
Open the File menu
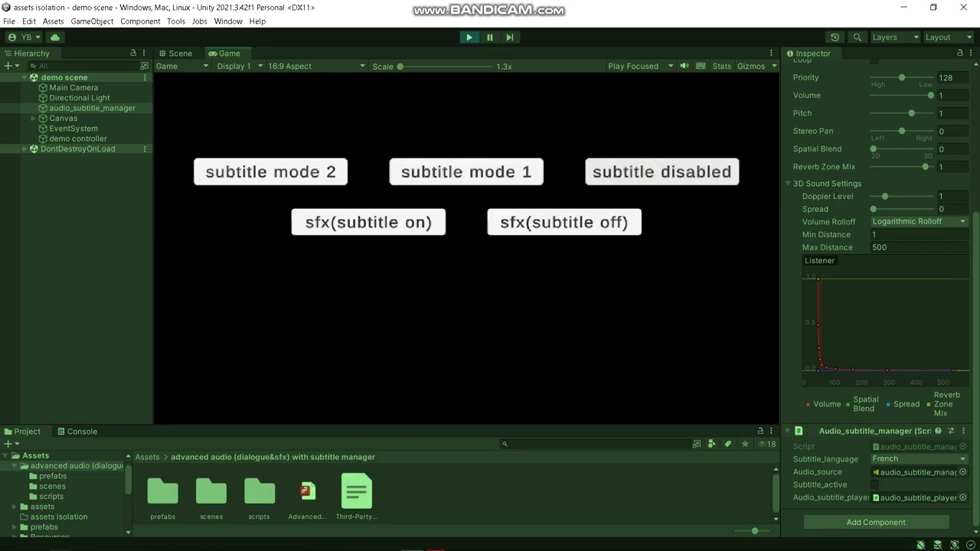point(9,21)
